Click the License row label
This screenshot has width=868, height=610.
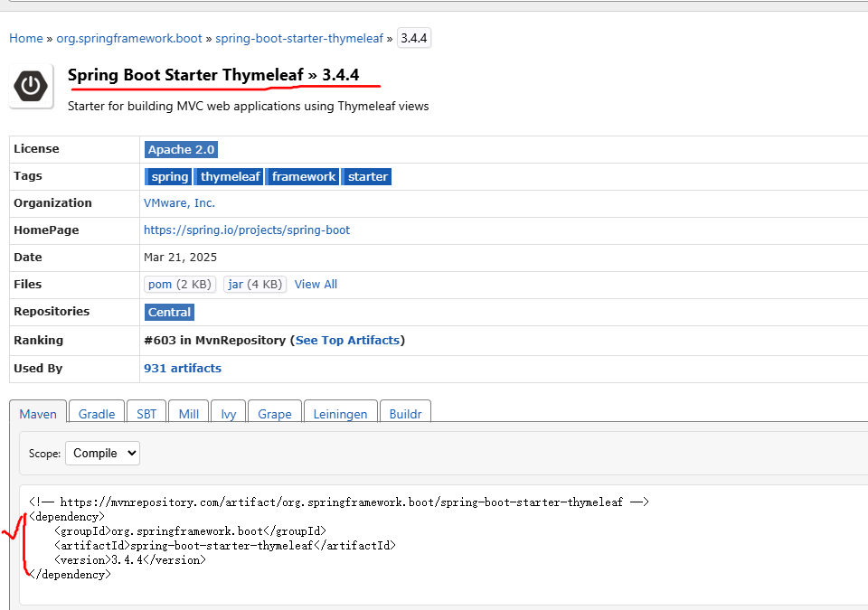pyautogui.click(x=36, y=149)
